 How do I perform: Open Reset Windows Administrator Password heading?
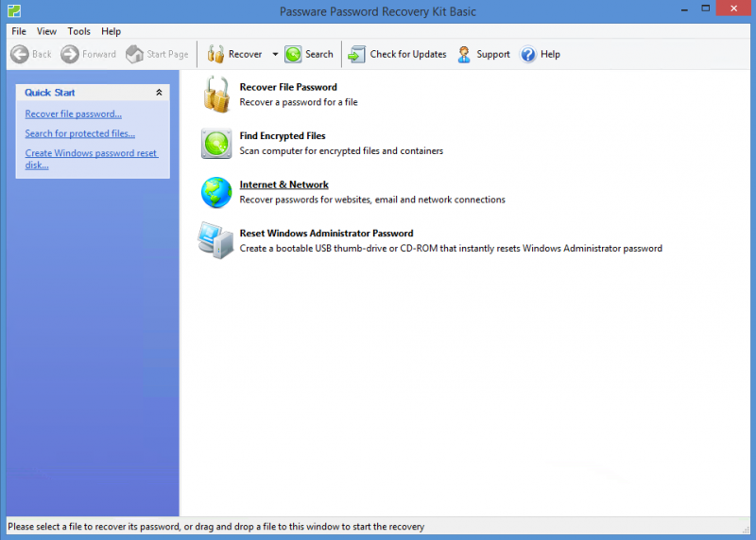click(326, 233)
